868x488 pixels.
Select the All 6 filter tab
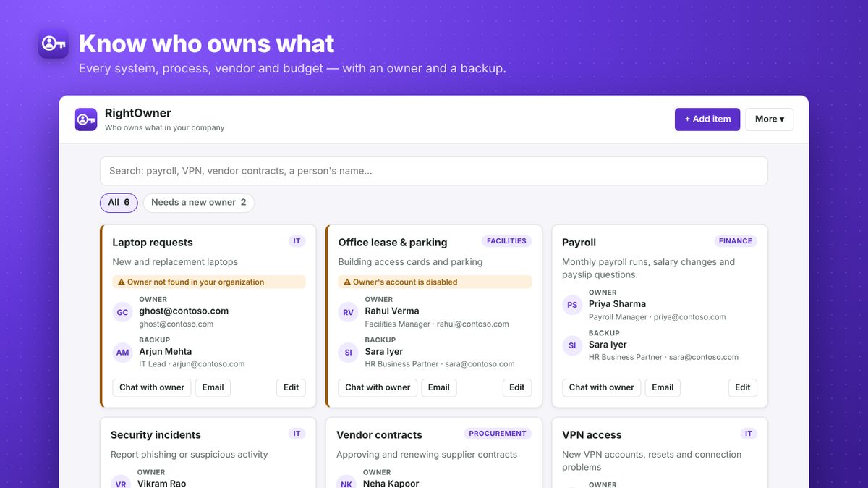[x=119, y=203]
